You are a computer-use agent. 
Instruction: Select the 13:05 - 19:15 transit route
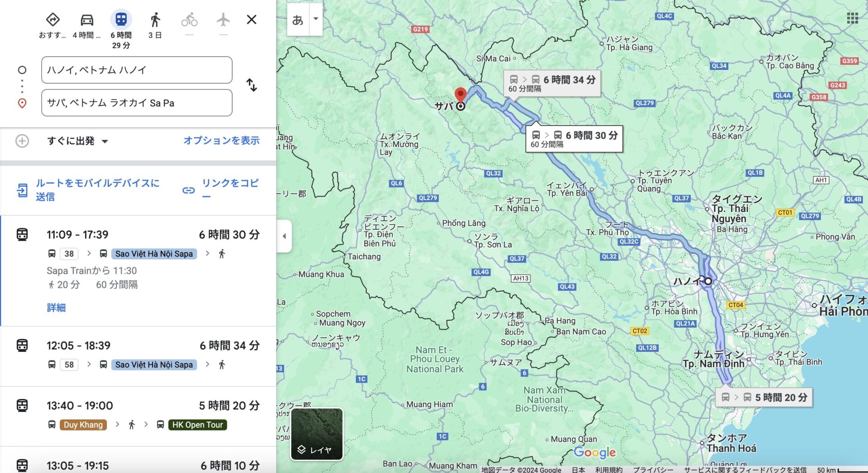click(138, 460)
